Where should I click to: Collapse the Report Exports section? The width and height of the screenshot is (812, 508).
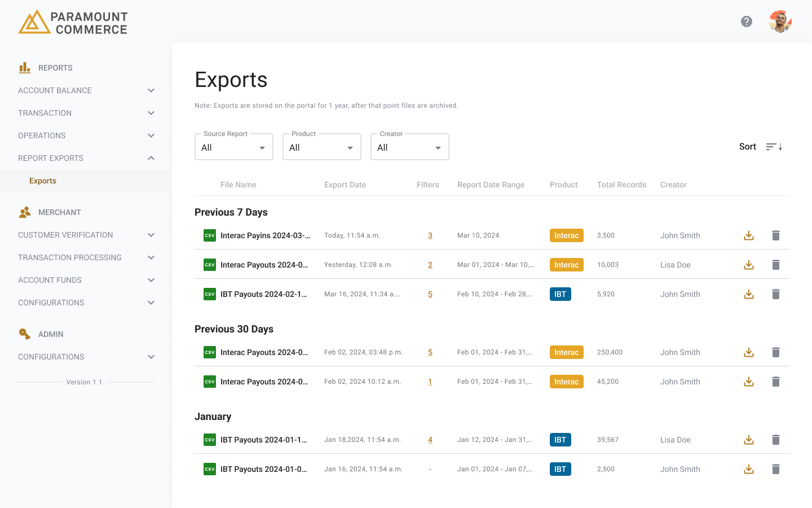151,158
